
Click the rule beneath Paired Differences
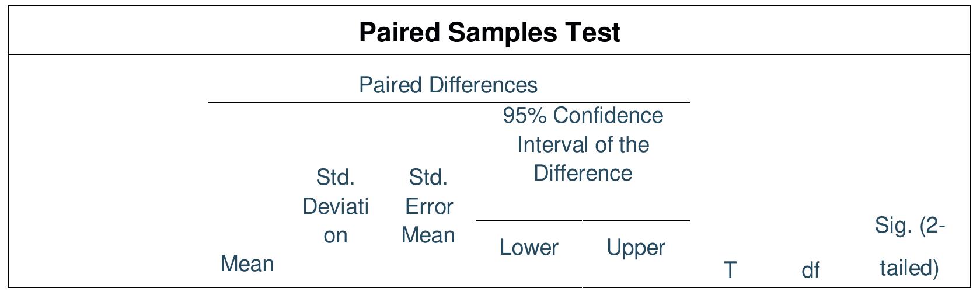coord(448,102)
